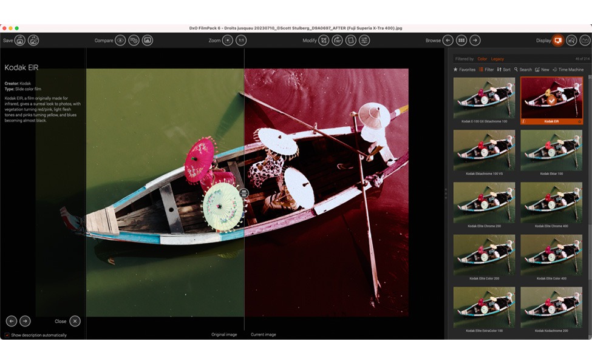Click New to create a preset
Screen dimensions: 592x364
tap(542, 69)
